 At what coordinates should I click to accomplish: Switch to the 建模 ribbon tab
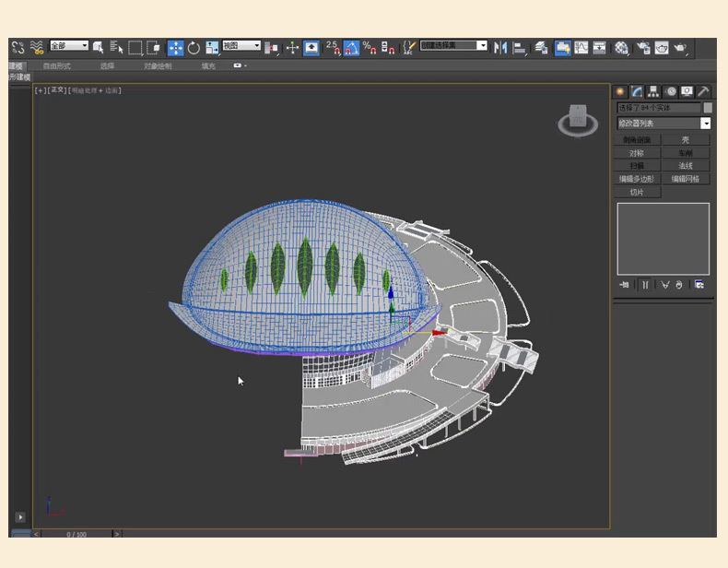(17, 66)
